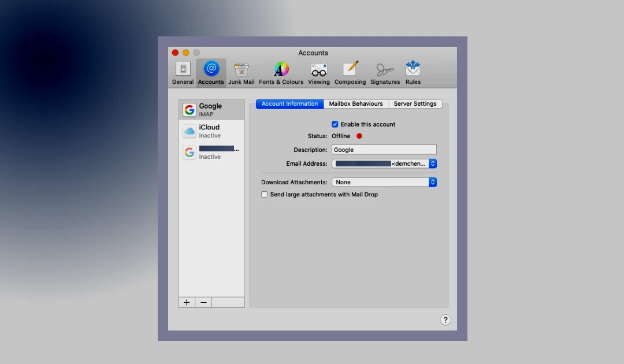Open the Download Attachments dropdown
Image resolution: width=624 pixels, height=364 pixels.
coord(384,182)
